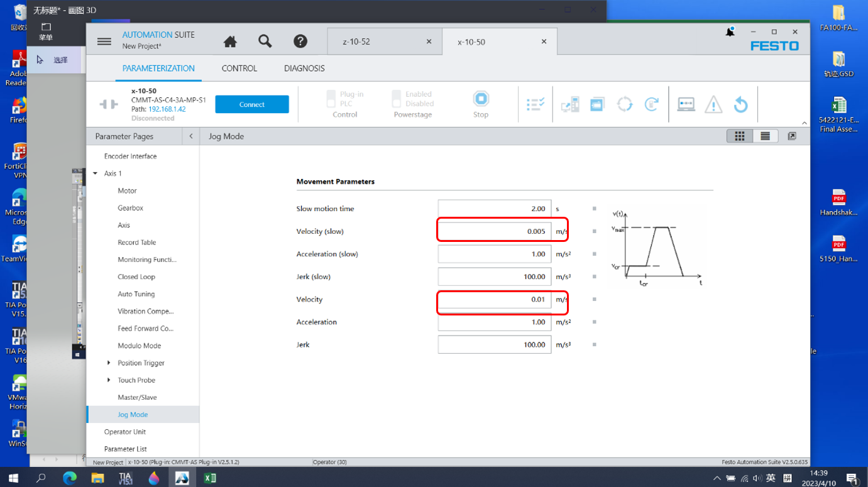The height and width of the screenshot is (487, 868).
Task: Open the search magnifier icon
Action: 265,41
